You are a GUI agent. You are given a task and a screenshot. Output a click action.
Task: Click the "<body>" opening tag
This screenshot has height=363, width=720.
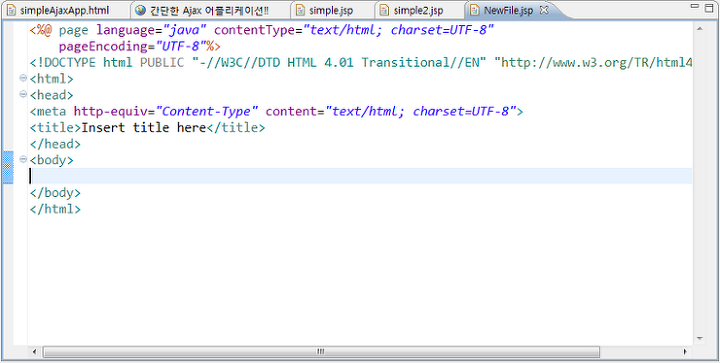click(51, 160)
